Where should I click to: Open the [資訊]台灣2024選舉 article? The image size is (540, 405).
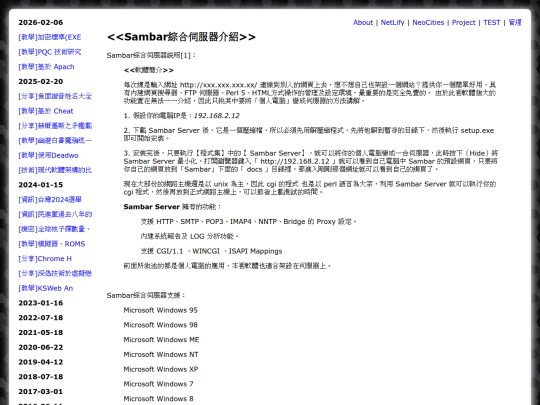pyautogui.click(x=50, y=200)
